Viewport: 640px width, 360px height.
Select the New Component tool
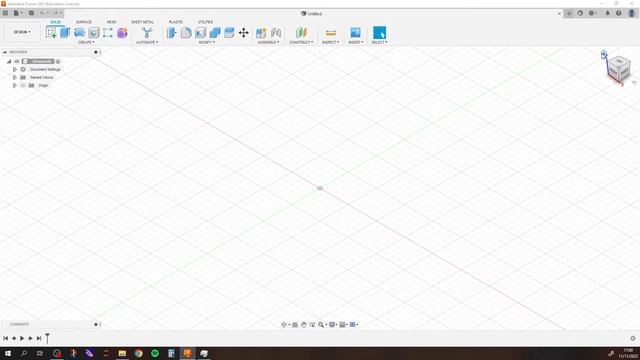tap(261, 33)
